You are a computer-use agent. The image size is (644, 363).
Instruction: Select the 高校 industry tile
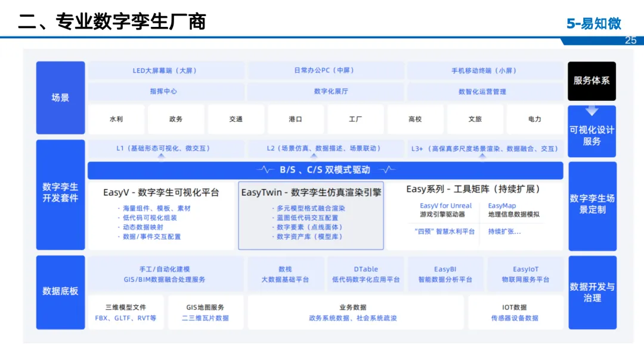pos(415,119)
